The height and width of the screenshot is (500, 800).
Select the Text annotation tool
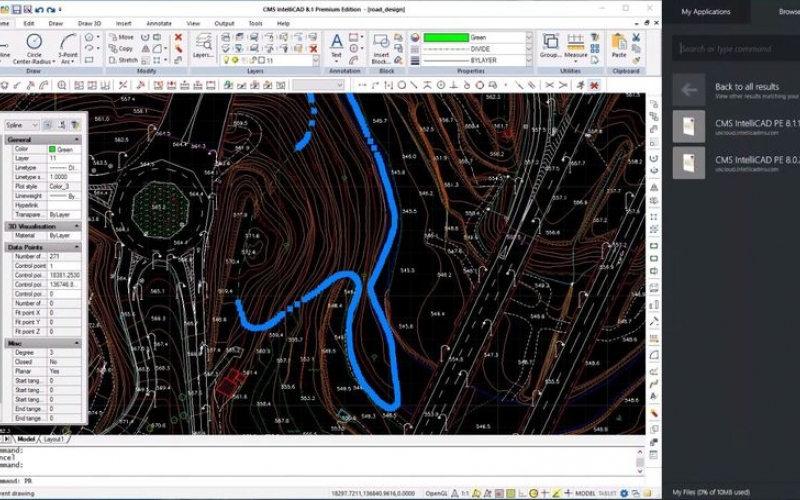pyautogui.click(x=336, y=44)
